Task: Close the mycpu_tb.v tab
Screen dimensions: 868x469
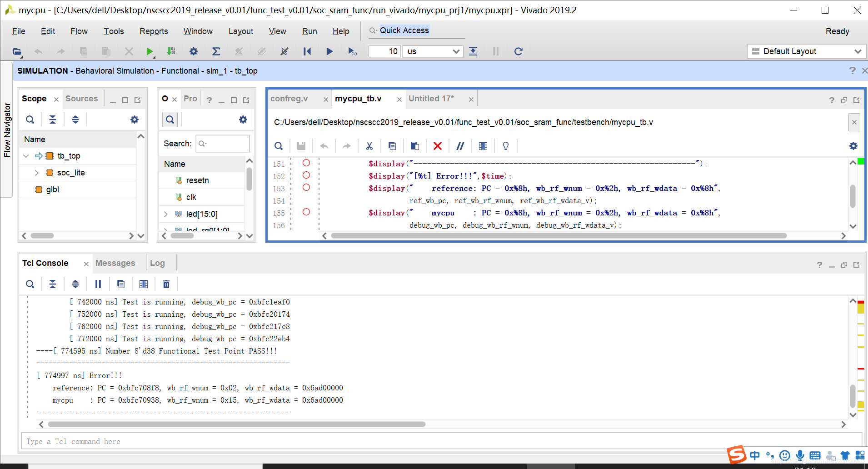Action: click(399, 100)
